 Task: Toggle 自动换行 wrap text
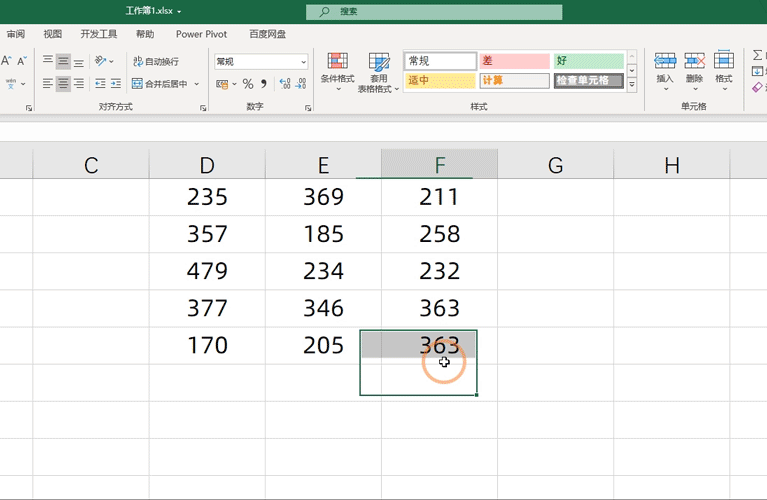pos(156,61)
